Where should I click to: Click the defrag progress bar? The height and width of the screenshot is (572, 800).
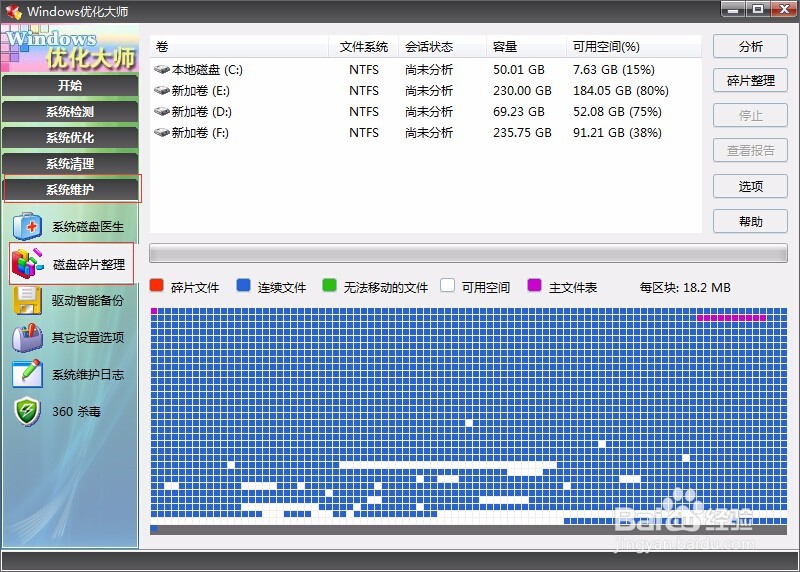point(468,253)
